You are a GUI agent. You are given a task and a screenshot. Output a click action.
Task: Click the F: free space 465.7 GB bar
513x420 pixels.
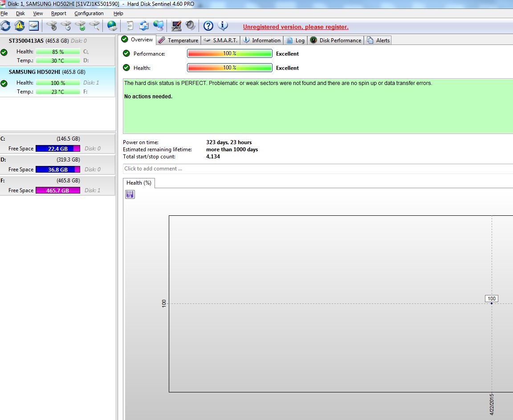[x=58, y=190]
